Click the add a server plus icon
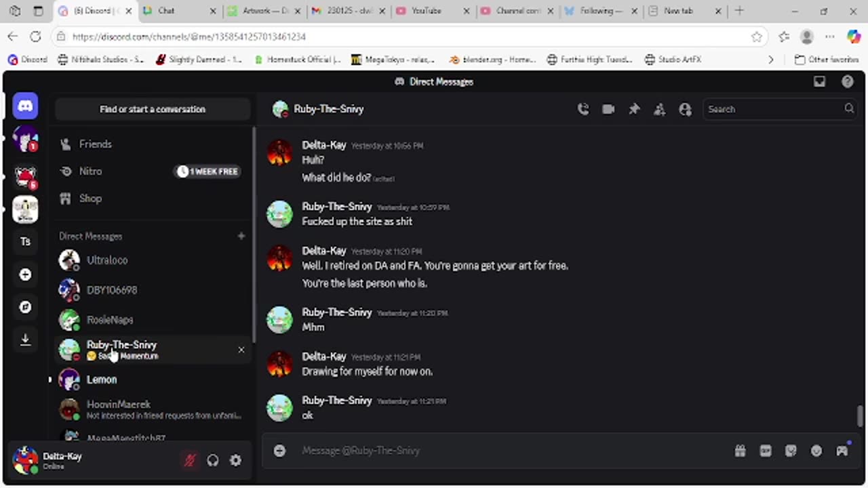 (25, 274)
